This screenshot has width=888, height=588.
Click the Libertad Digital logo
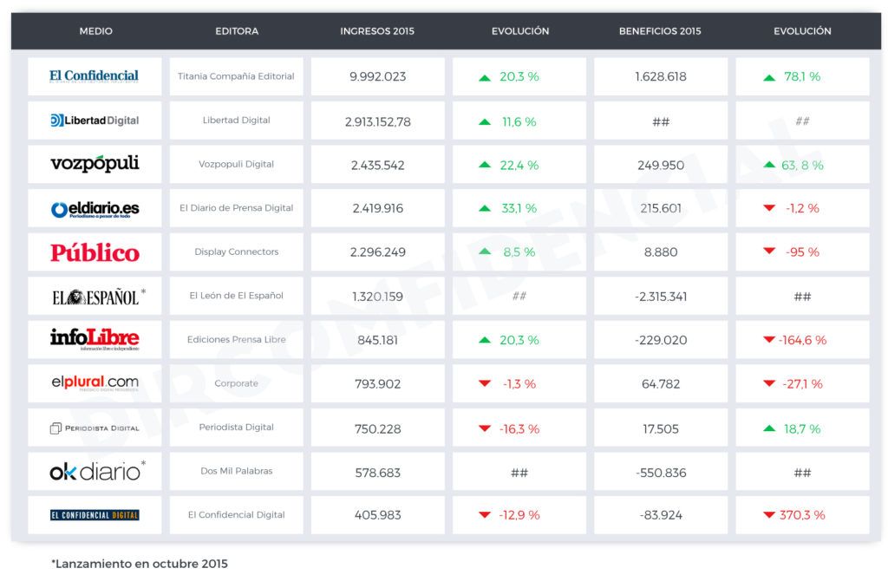[x=95, y=120]
